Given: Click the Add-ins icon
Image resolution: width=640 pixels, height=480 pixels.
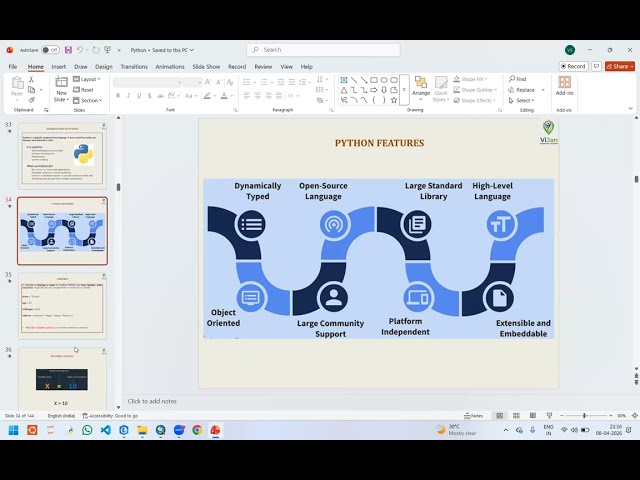Looking at the screenshot, I should [x=564, y=86].
